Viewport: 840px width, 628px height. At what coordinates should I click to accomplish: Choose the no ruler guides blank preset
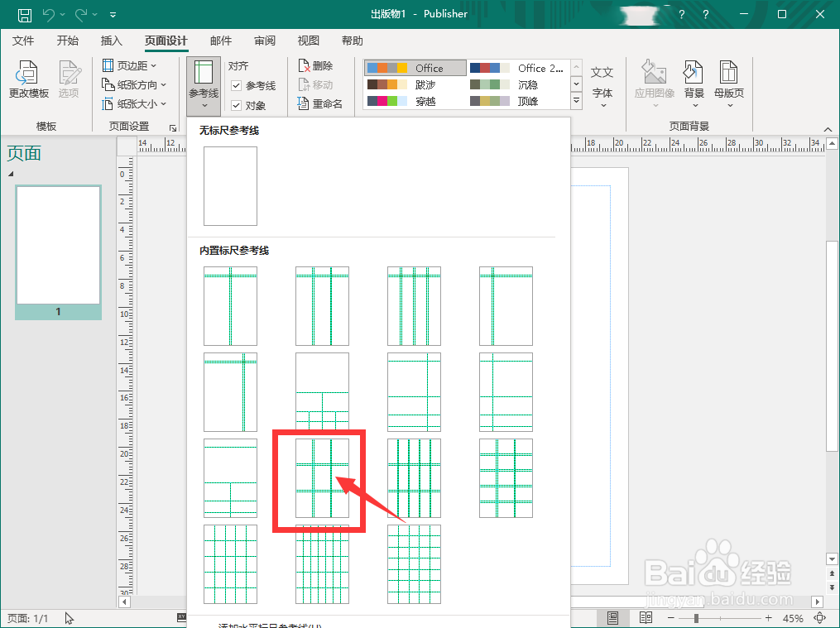click(x=230, y=186)
